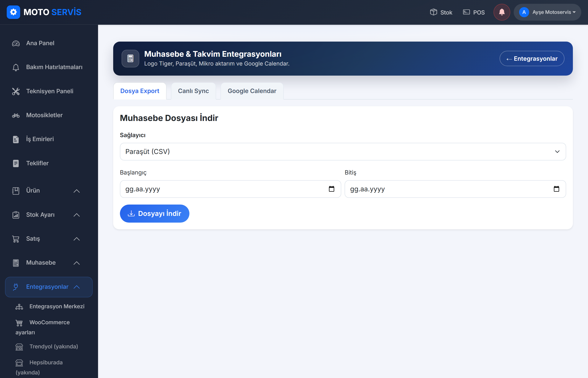Collapse the Entegrasyonlar menu chevron
This screenshot has width=588, height=378.
coord(77,287)
